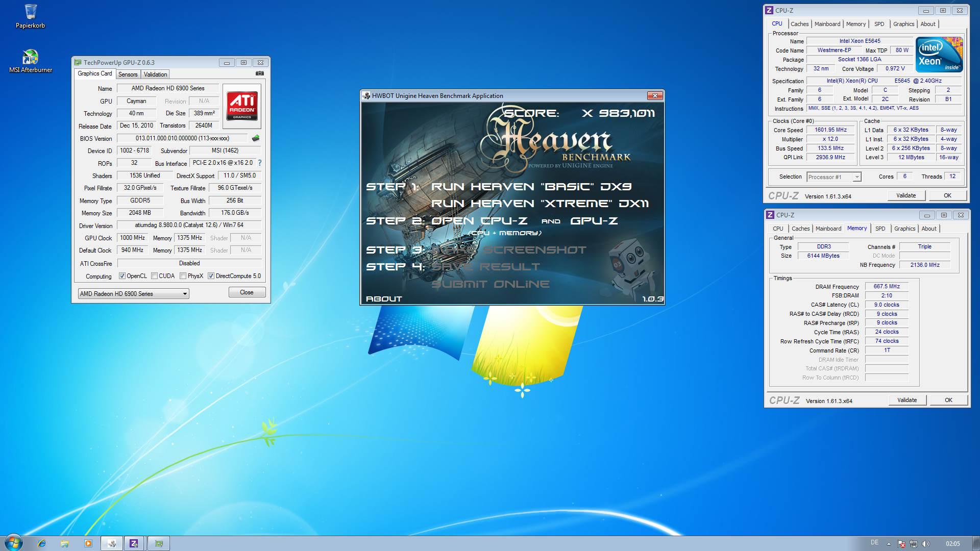The image size is (980, 551).
Task: Open the Graphics tab in top CPU-Z
Action: (903, 24)
